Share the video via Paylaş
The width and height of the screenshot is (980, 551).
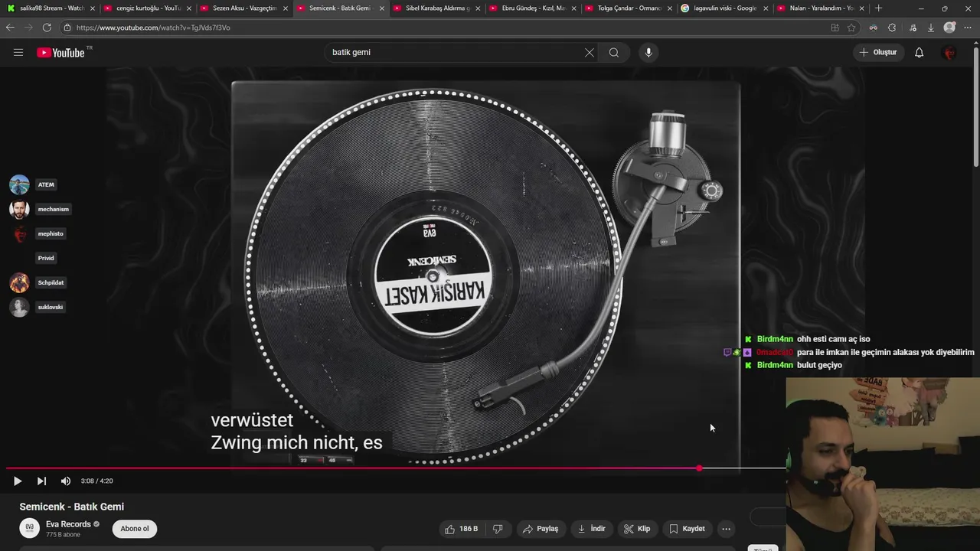pos(541,529)
